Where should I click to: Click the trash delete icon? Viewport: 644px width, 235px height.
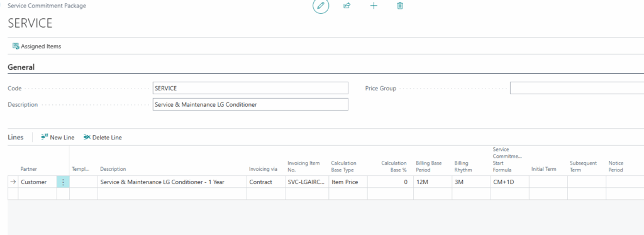400,6
